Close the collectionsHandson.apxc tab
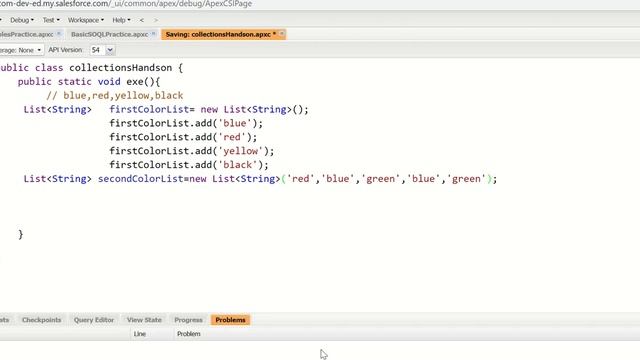Screen dimensions: 640x360 pos(282,34)
